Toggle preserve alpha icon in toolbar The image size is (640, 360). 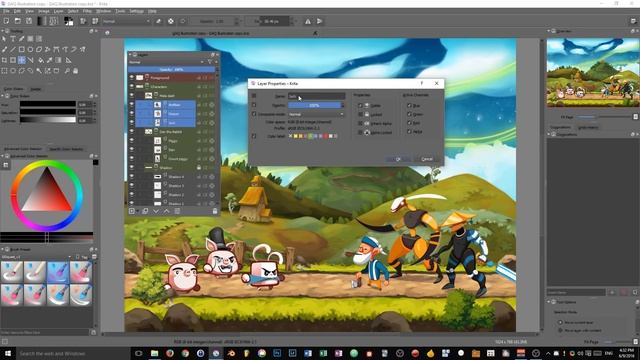(x=171, y=21)
